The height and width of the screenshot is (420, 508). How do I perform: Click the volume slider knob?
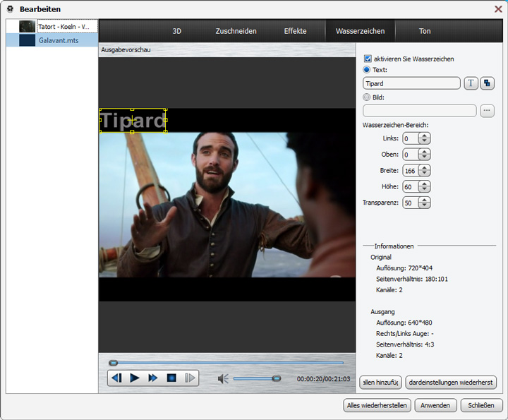tap(277, 378)
